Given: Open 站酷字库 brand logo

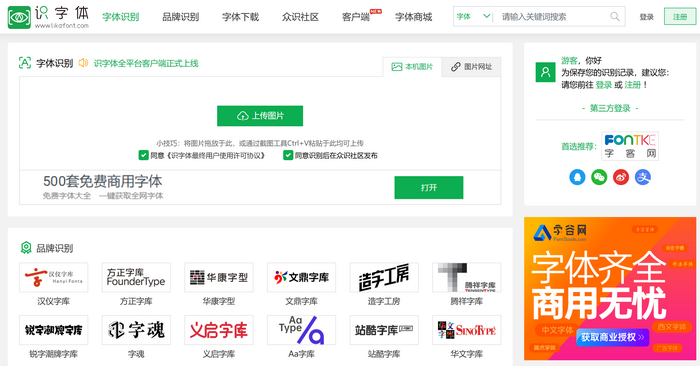Looking at the screenshot, I should [384, 330].
